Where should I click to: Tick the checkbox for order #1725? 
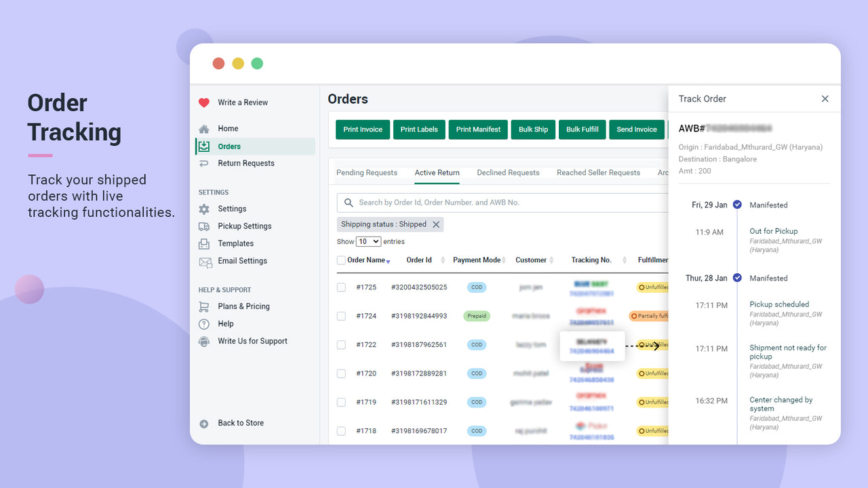click(x=341, y=287)
